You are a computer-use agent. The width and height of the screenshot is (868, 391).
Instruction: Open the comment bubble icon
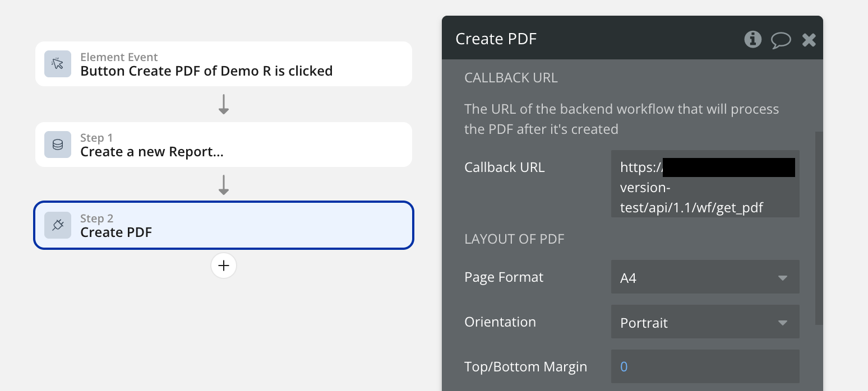point(781,40)
